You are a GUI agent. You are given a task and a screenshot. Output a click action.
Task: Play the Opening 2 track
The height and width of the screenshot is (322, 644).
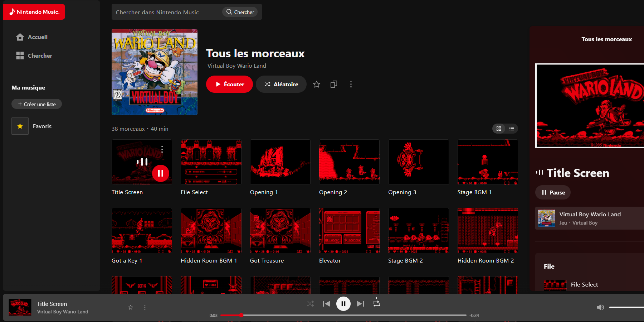point(349,162)
